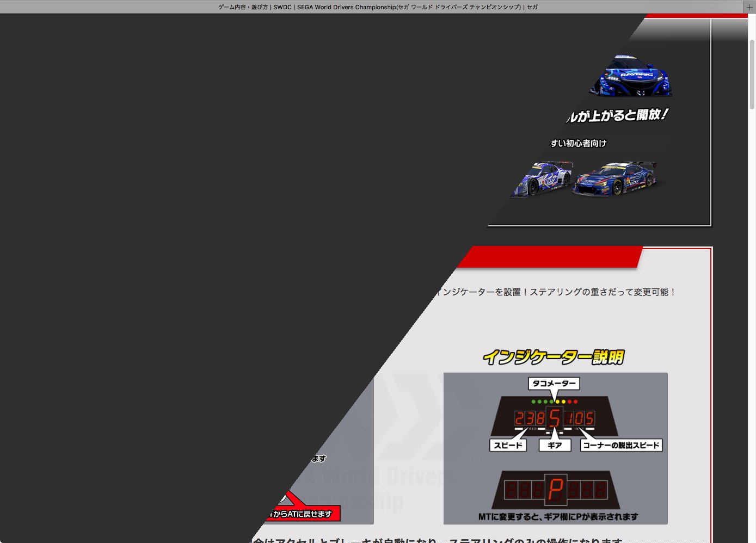
Task: Click the text 'ルが上がると開放!'
Action: [617, 115]
